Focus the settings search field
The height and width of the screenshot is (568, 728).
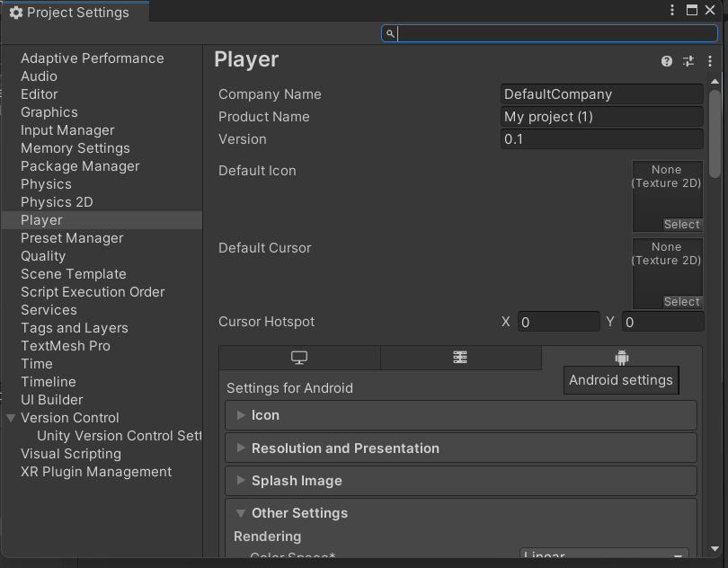pyautogui.click(x=550, y=33)
